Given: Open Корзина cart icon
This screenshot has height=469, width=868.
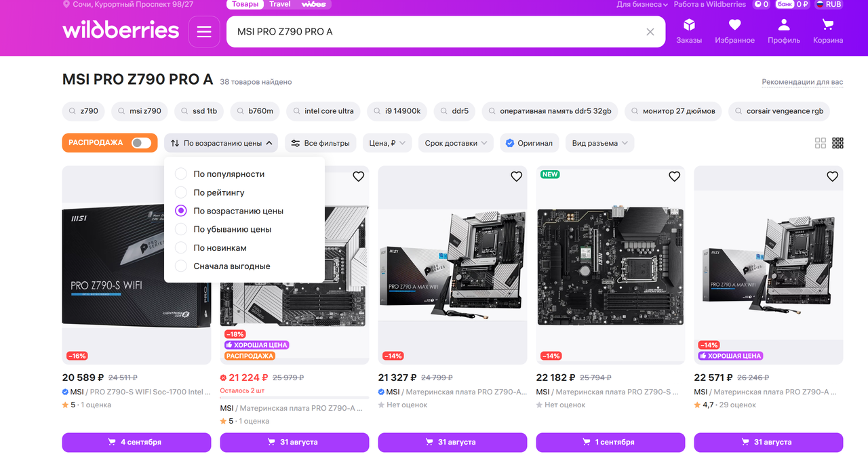Looking at the screenshot, I should tap(828, 31).
